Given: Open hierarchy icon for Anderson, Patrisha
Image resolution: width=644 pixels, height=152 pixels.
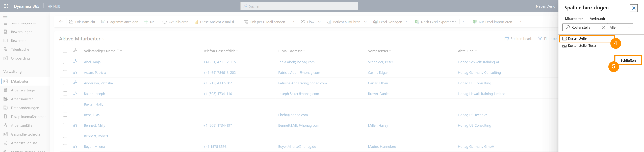Looking at the screenshot, I should pyautogui.click(x=75, y=83).
